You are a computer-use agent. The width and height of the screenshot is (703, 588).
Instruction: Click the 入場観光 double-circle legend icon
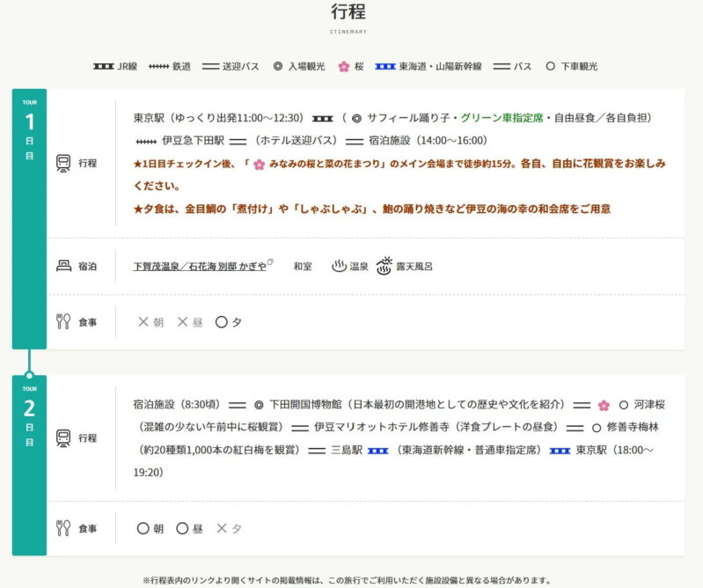278,66
